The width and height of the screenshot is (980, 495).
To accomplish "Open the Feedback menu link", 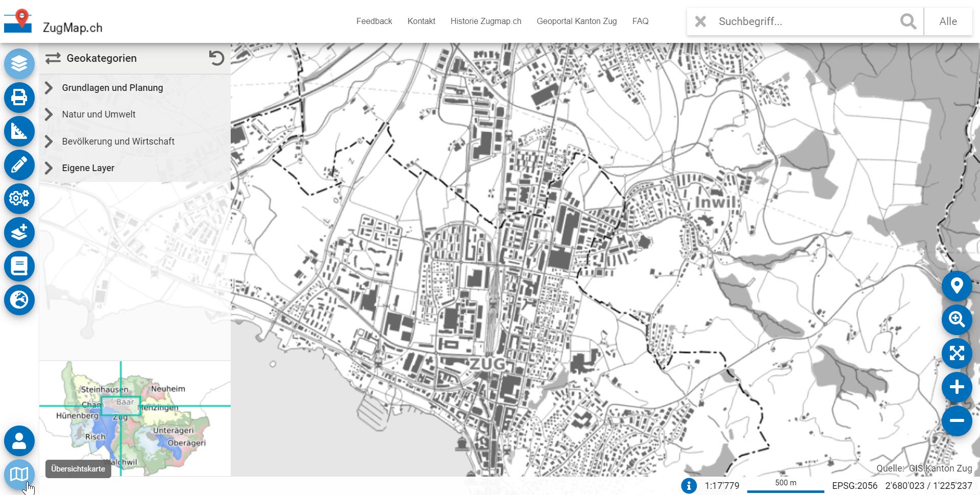I will [374, 21].
